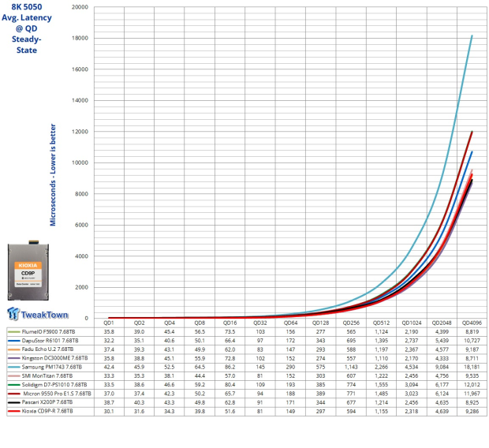
Task: Click the 18000 y-axis label
Action: 80,38
